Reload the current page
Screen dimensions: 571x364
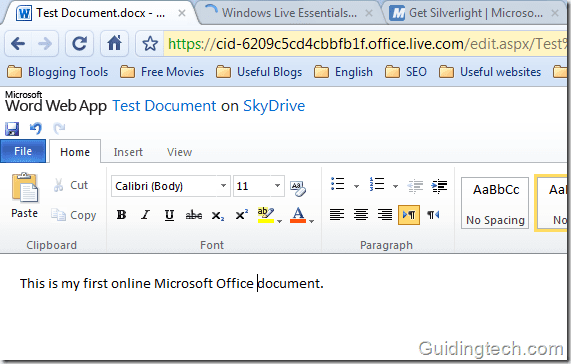click(x=79, y=44)
